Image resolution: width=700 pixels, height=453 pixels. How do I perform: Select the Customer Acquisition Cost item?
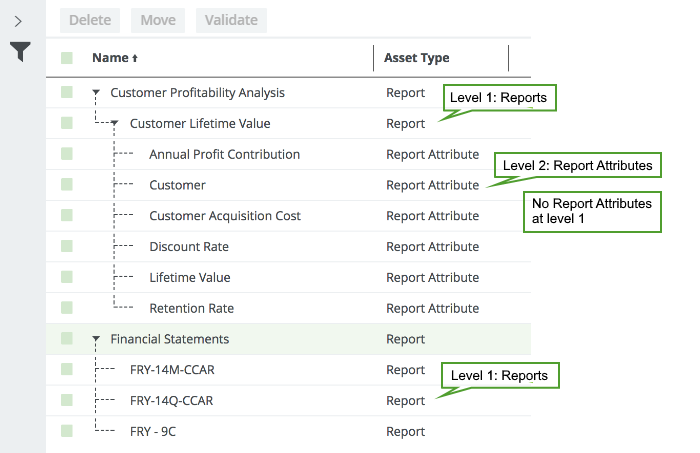click(x=225, y=216)
